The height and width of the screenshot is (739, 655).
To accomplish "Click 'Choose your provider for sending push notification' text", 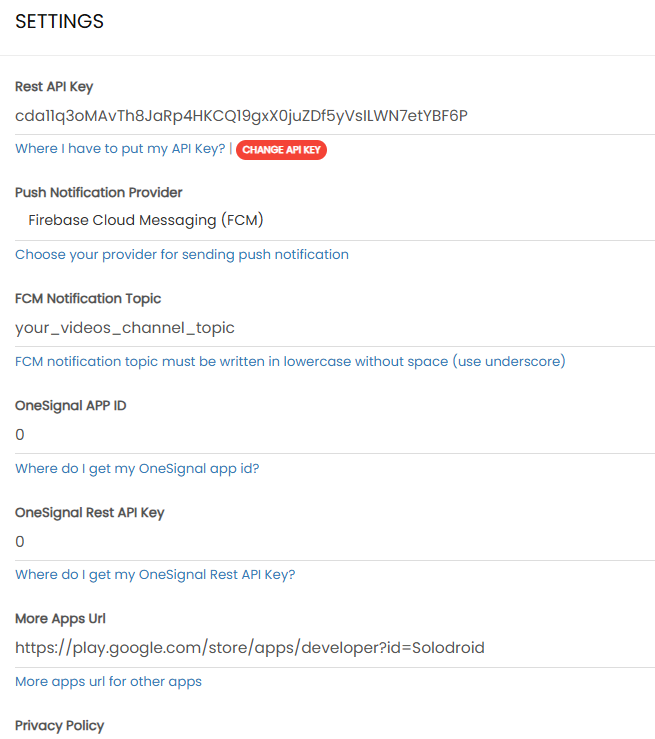I will [182, 255].
